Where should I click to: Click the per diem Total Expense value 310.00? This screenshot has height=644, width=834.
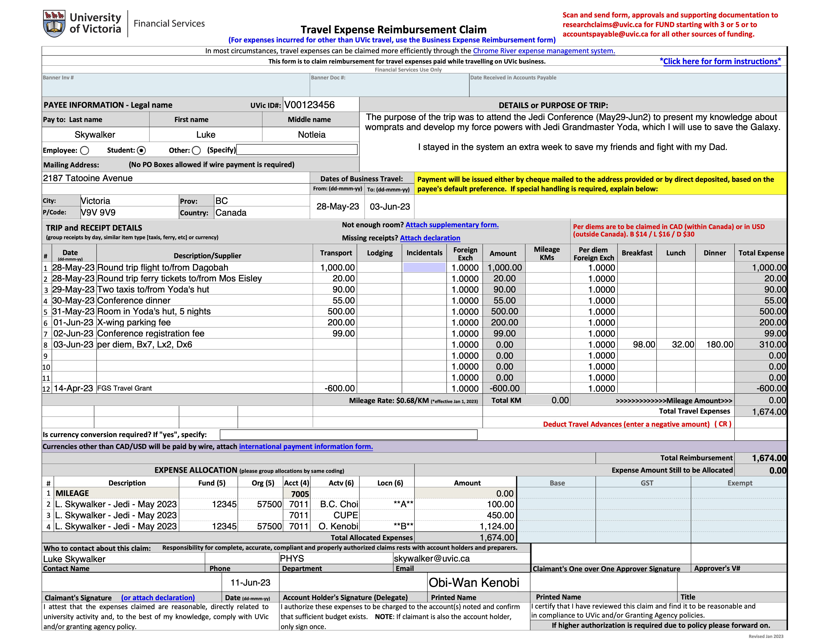761,344
